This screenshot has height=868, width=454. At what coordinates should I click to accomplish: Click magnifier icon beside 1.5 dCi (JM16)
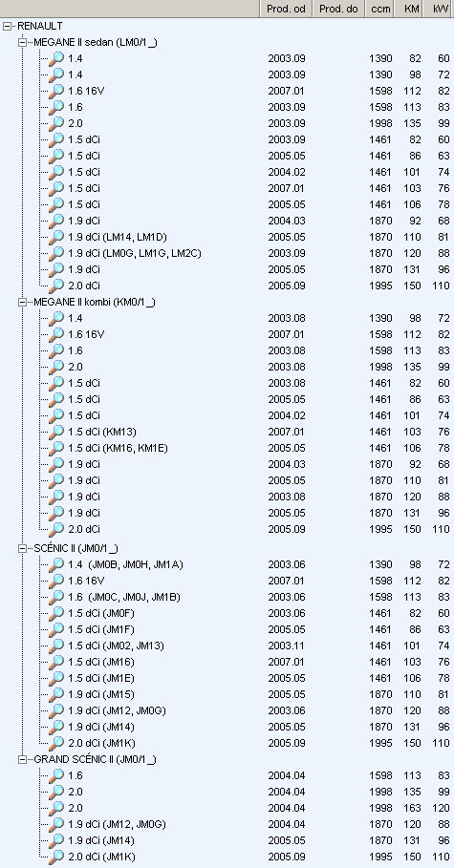[56, 662]
